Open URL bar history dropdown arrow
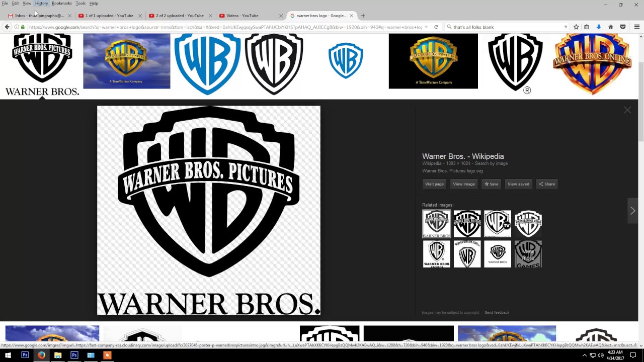The width and height of the screenshot is (644, 362). tap(426, 27)
